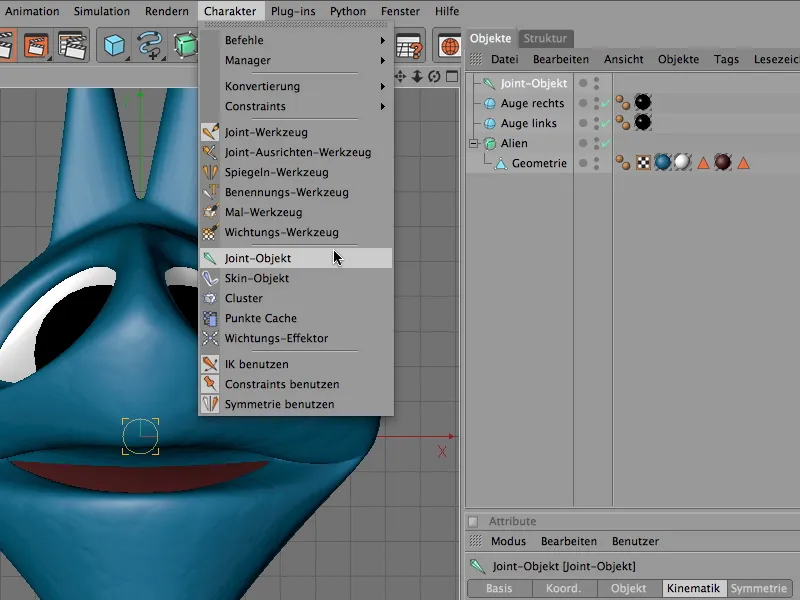
Task: Add a Cluster from the menu
Action: (x=296, y=298)
